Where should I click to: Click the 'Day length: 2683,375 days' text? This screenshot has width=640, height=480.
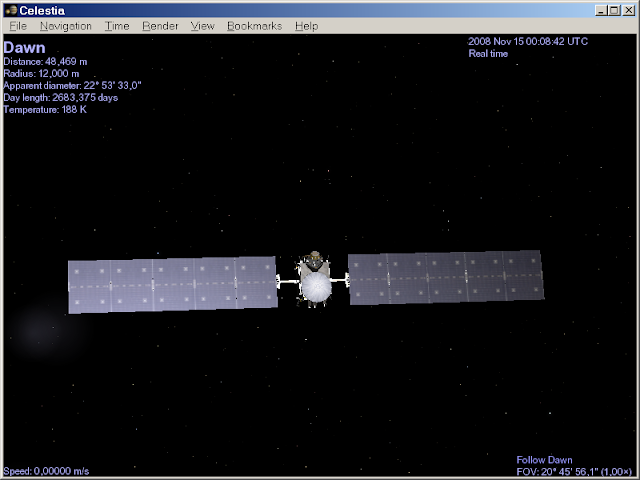(x=60, y=98)
